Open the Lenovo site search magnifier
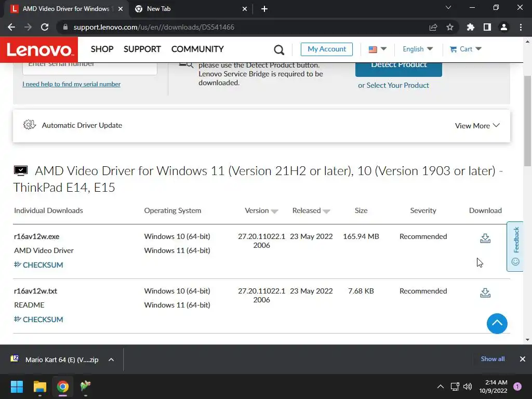532x399 pixels. point(279,49)
